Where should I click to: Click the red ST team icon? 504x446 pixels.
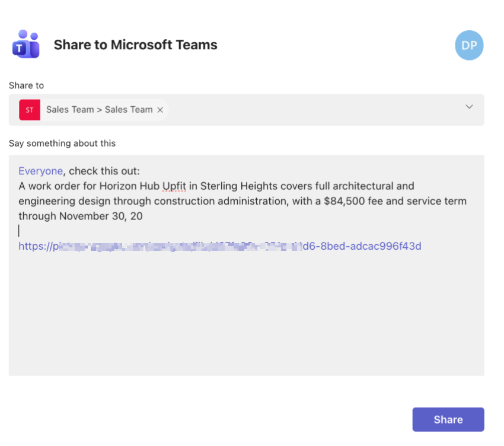point(30,110)
